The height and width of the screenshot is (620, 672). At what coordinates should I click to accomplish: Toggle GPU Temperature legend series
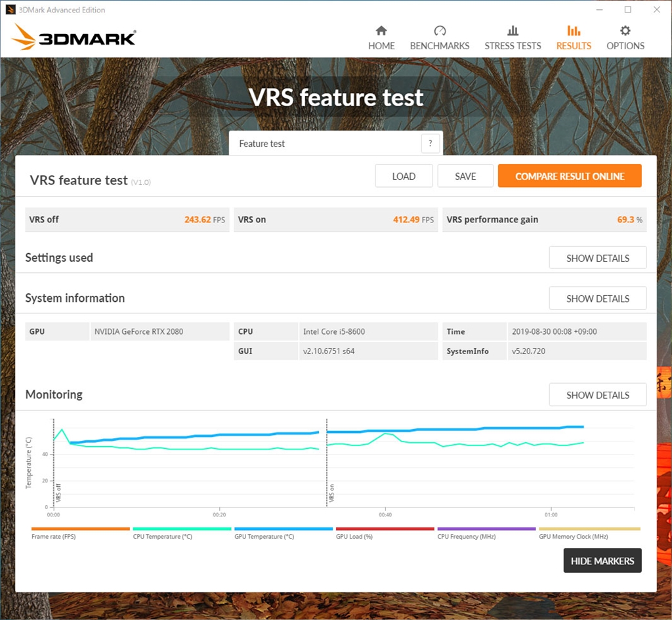click(283, 533)
